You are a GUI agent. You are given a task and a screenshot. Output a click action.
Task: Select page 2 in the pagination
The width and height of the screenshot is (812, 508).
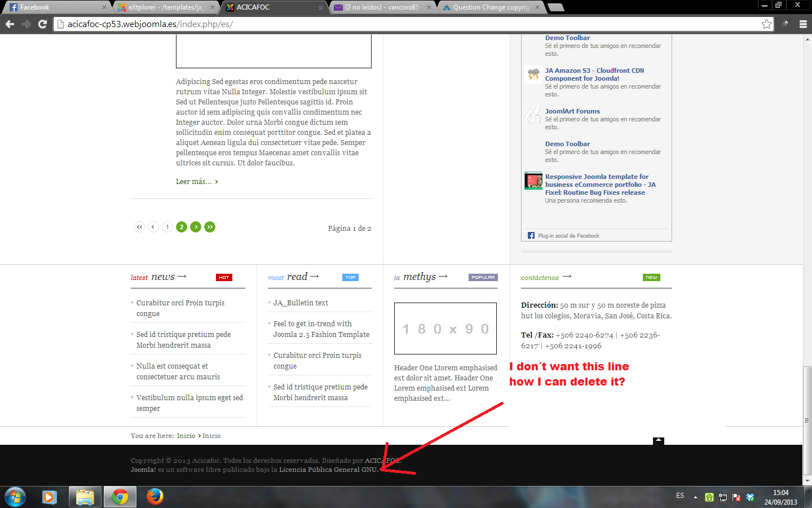(182, 227)
